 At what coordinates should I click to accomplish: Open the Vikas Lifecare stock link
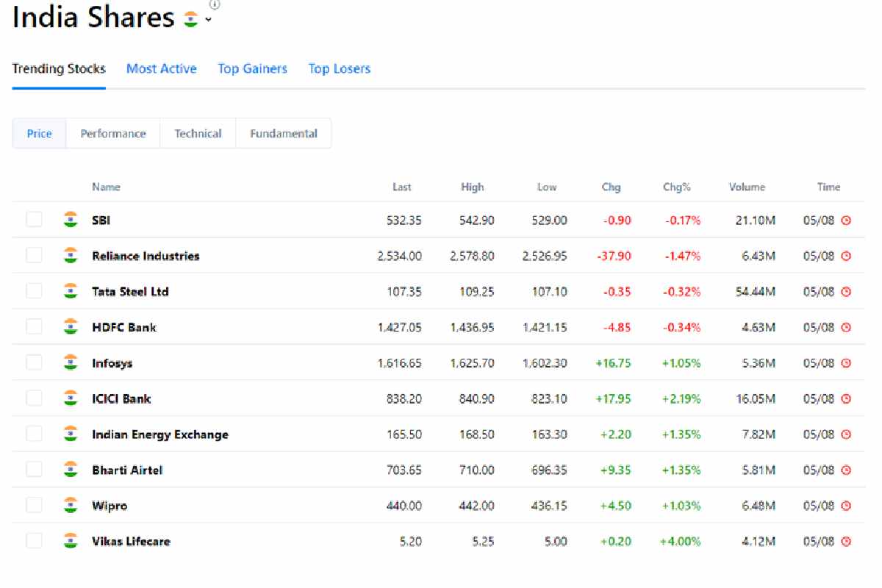click(131, 541)
